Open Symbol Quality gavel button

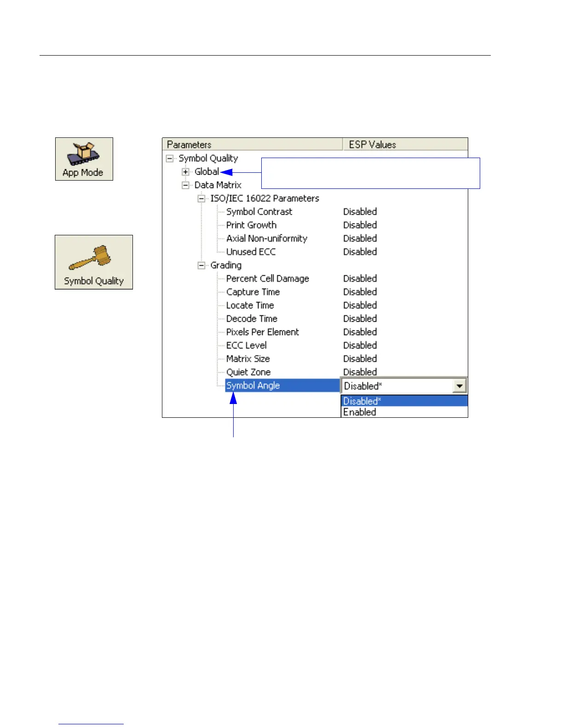pos(94,262)
